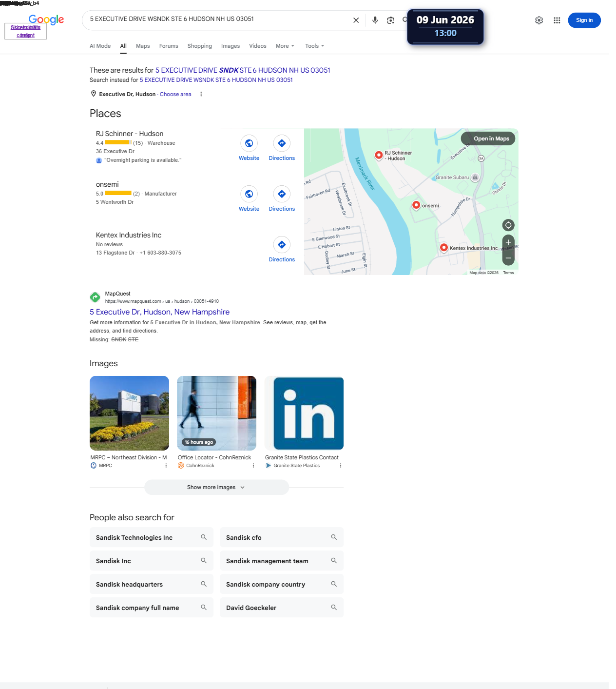This screenshot has height=689, width=616.
Task: Click Open in Maps button
Action: [488, 138]
